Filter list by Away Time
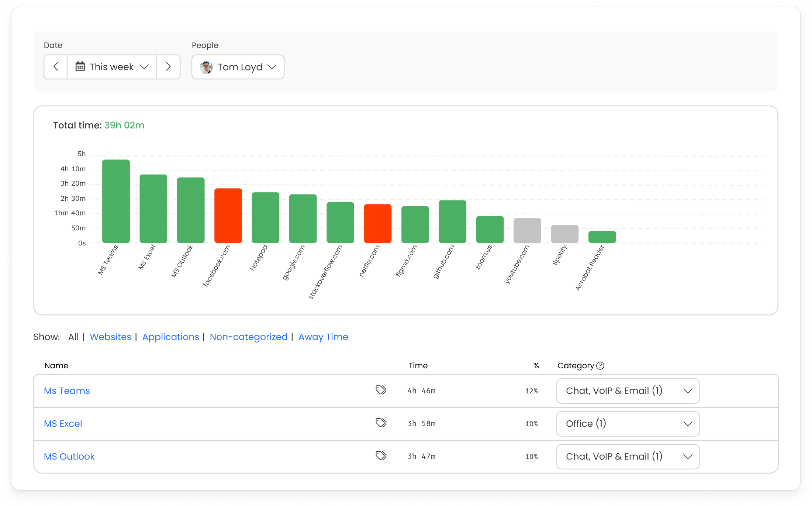Screen dimensions: 812x506 323,337
